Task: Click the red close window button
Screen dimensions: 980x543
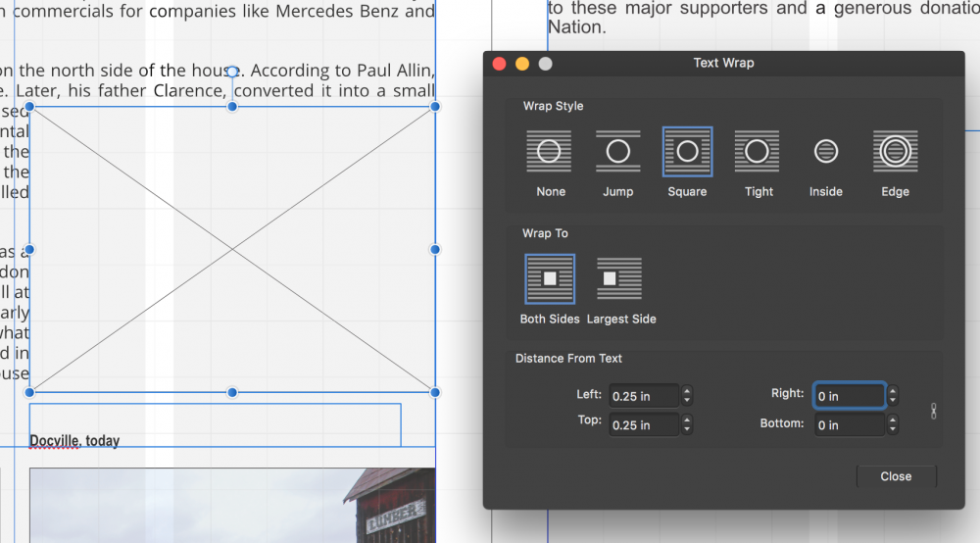Action: [499, 64]
